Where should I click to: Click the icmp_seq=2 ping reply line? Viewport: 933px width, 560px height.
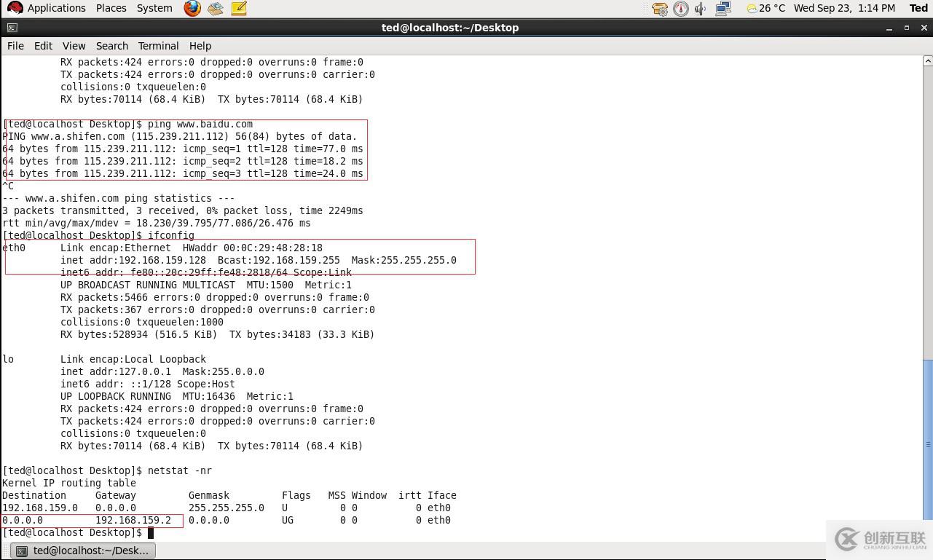(x=183, y=161)
